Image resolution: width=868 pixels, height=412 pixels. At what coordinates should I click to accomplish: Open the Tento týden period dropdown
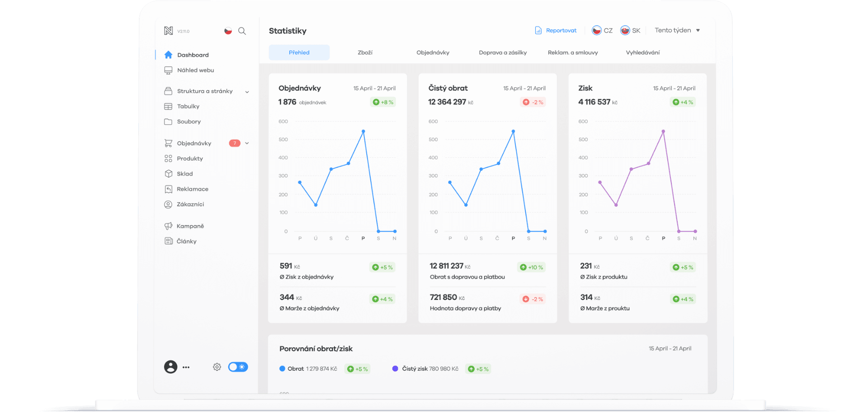[677, 30]
